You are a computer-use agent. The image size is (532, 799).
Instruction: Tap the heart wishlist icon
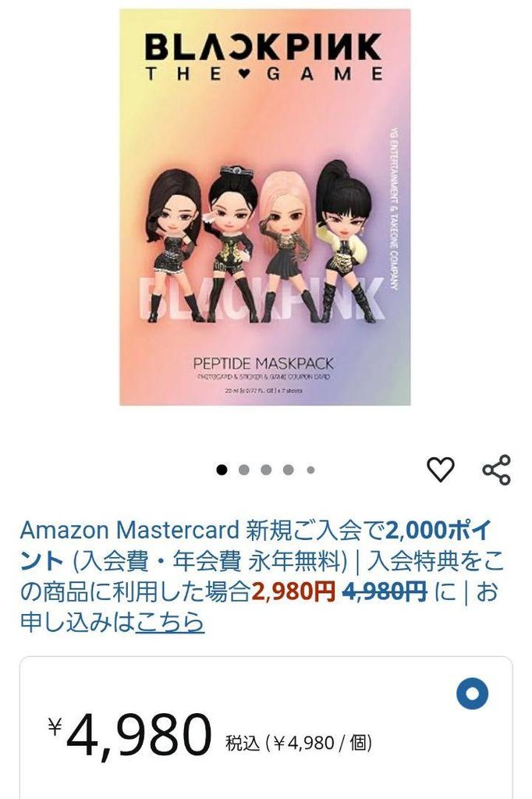440,469
